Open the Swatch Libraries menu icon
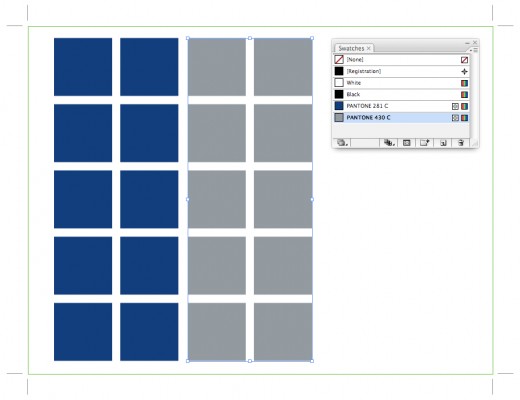520x400 pixels. (342, 143)
